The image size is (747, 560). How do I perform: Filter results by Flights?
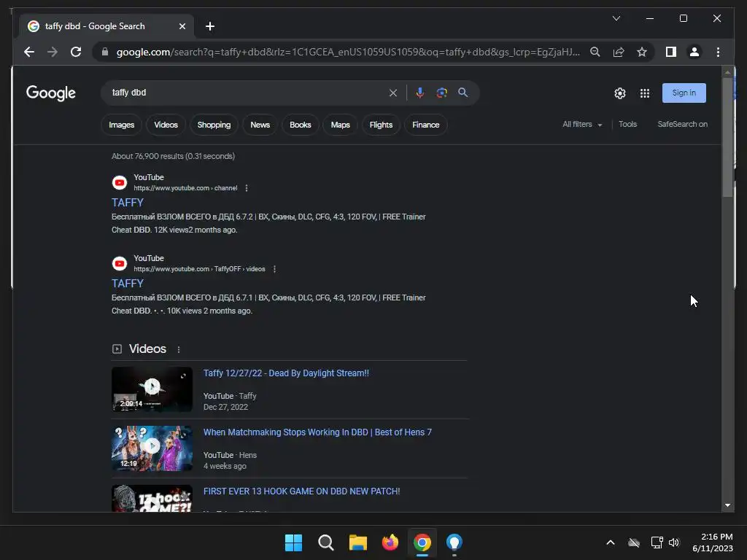pos(381,125)
